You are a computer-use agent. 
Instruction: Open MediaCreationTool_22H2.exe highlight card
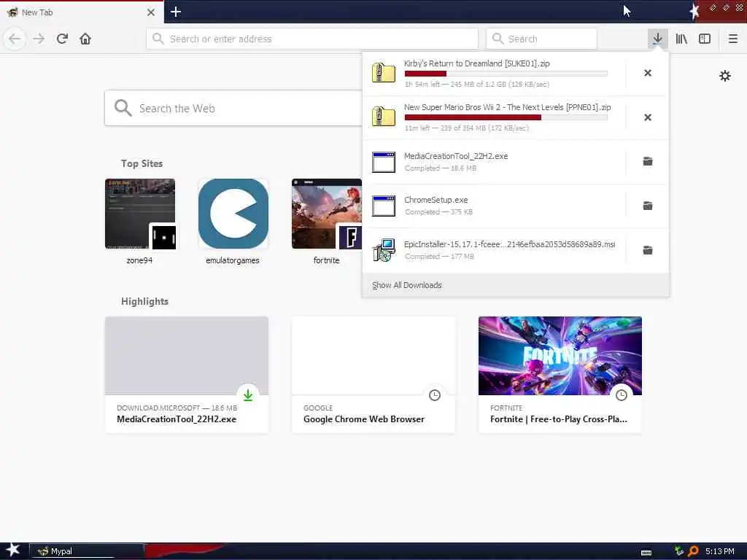[x=187, y=375]
